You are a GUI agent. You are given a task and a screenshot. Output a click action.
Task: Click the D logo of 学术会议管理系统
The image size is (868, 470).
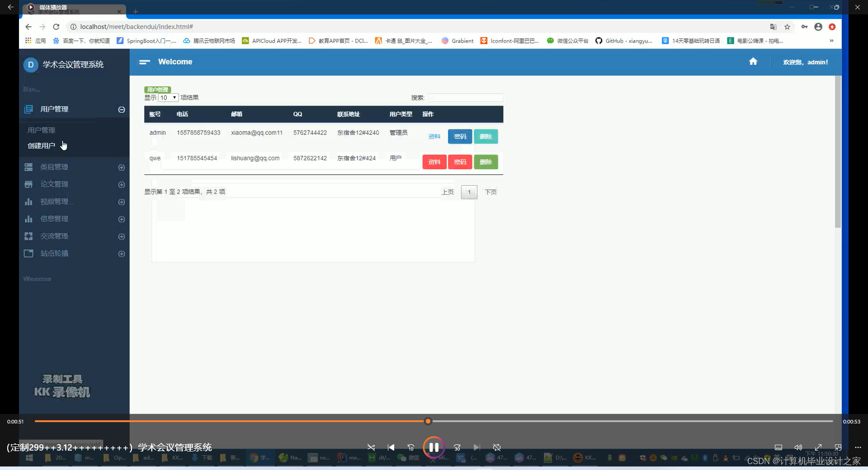(x=31, y=65)
